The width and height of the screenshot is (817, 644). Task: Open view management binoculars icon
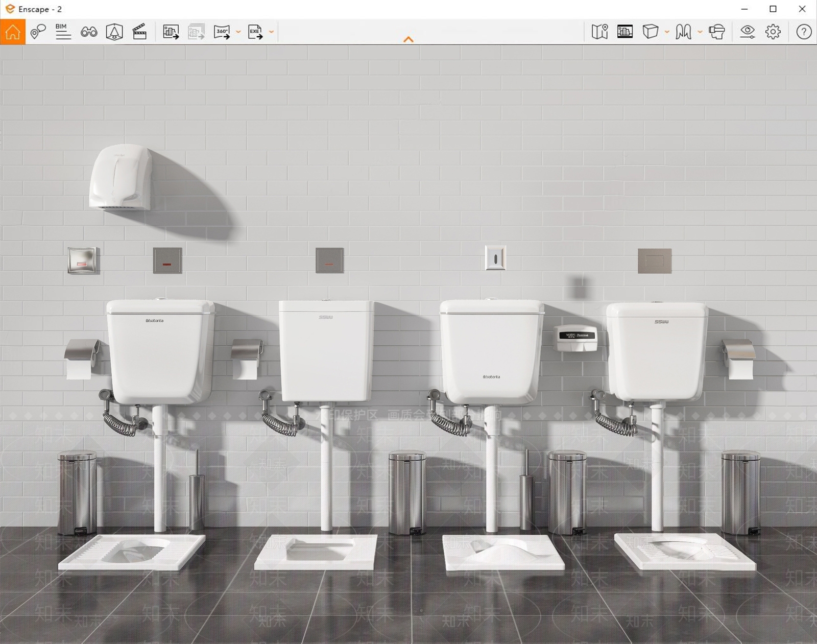click(x=89, y=32)
